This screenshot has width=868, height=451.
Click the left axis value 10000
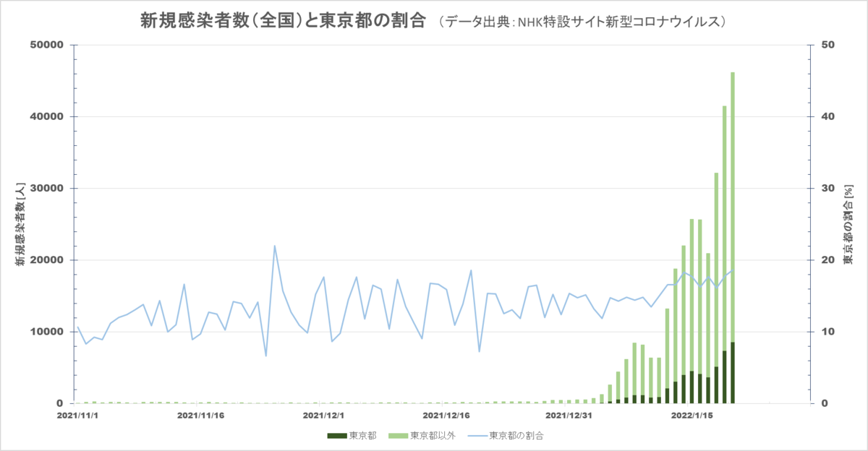(48, 332)
